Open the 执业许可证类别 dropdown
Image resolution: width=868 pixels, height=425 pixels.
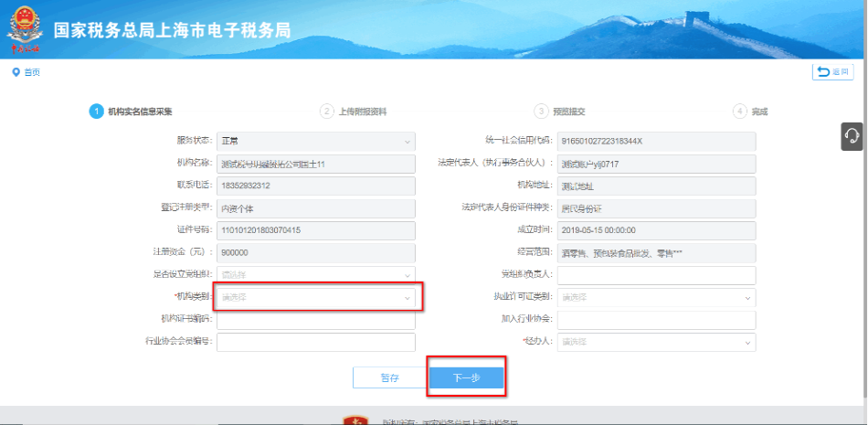point(657,298)
